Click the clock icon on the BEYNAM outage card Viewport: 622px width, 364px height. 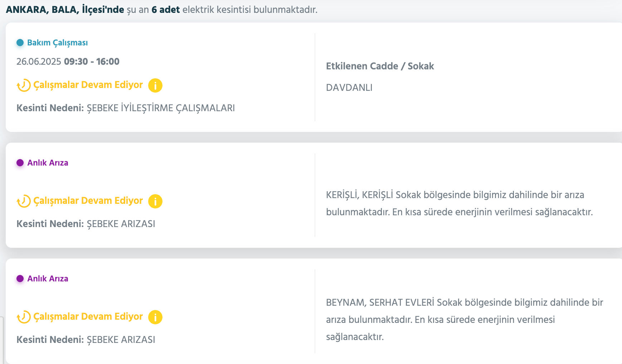24,316
